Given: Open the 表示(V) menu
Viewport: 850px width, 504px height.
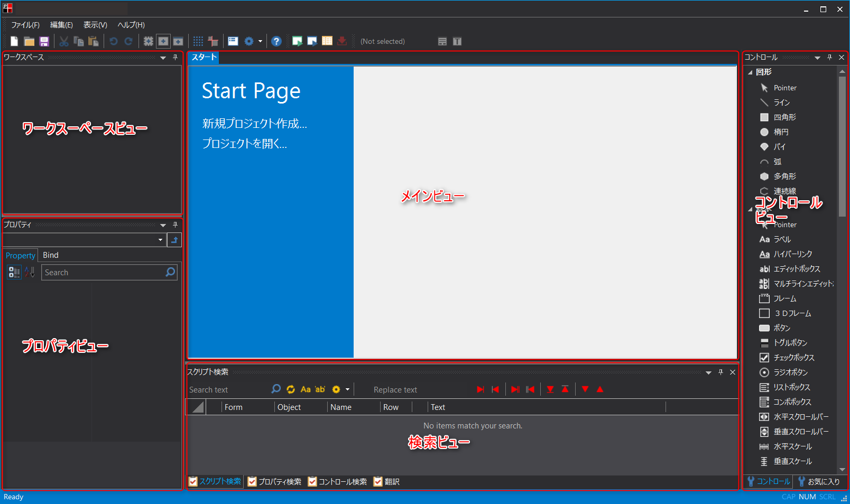Looking at the screenshot, I should click(x=95, y=25).
